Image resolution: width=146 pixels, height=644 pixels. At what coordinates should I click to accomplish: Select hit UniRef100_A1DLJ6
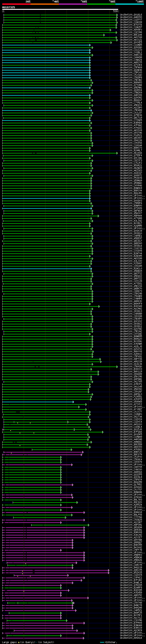(x=131, y=347)
